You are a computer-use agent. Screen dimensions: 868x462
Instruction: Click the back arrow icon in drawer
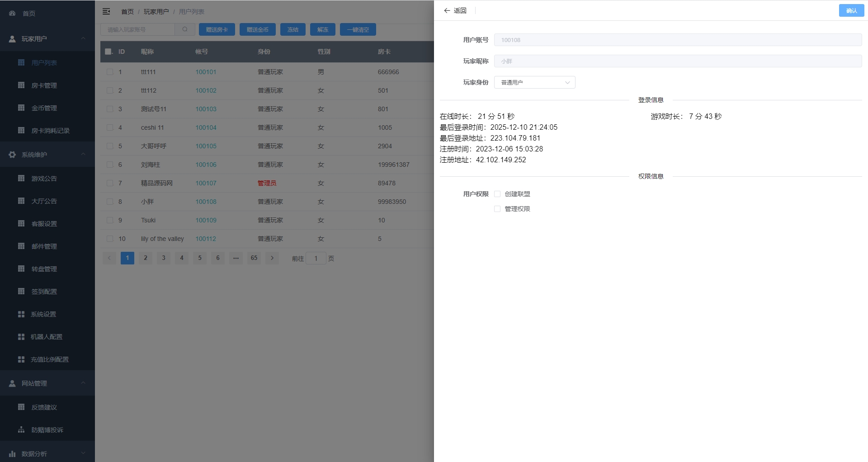coord(447,10)
